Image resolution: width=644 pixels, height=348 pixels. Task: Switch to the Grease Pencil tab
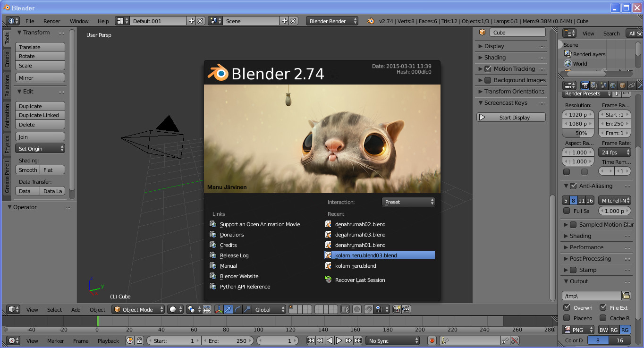[7, 177]
